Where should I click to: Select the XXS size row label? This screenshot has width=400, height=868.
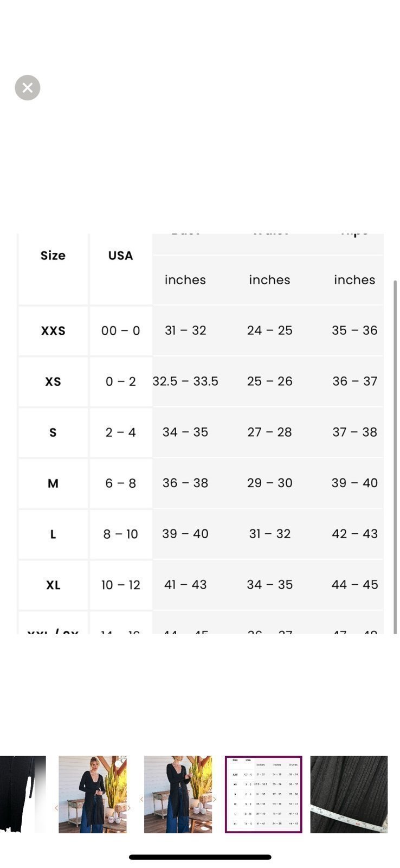[x=53, y=331]
